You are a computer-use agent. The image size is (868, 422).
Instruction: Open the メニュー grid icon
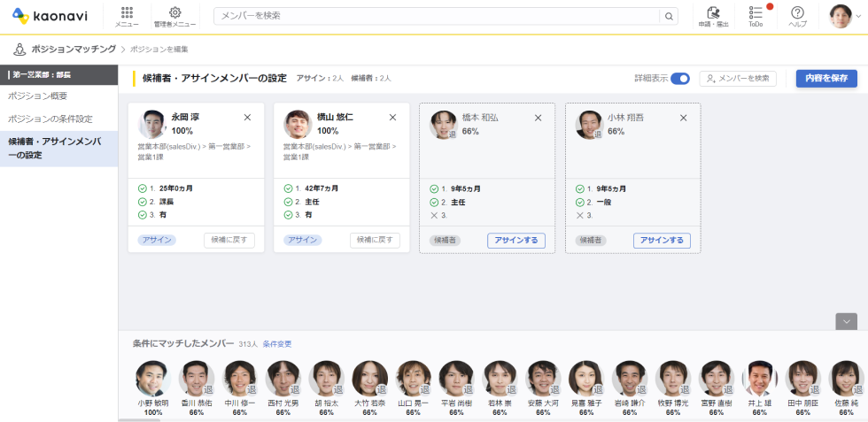pyautogui.click(x=126, y=14)
